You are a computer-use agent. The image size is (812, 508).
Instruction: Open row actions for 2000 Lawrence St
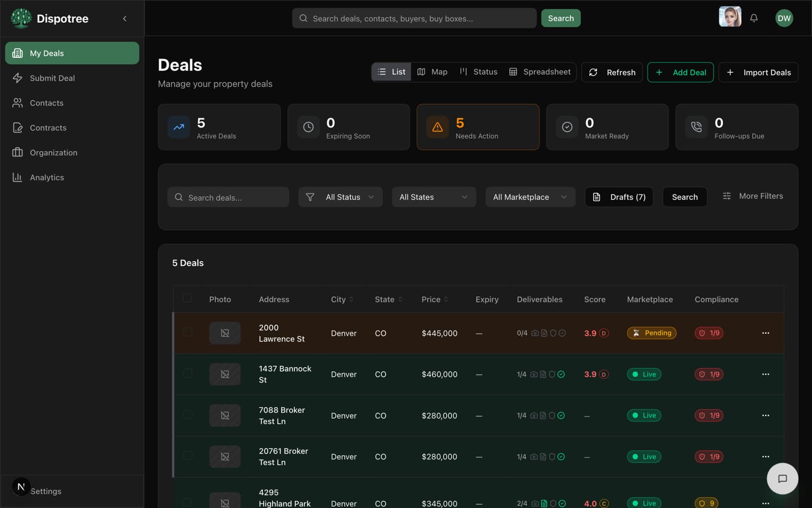point(765,333)
